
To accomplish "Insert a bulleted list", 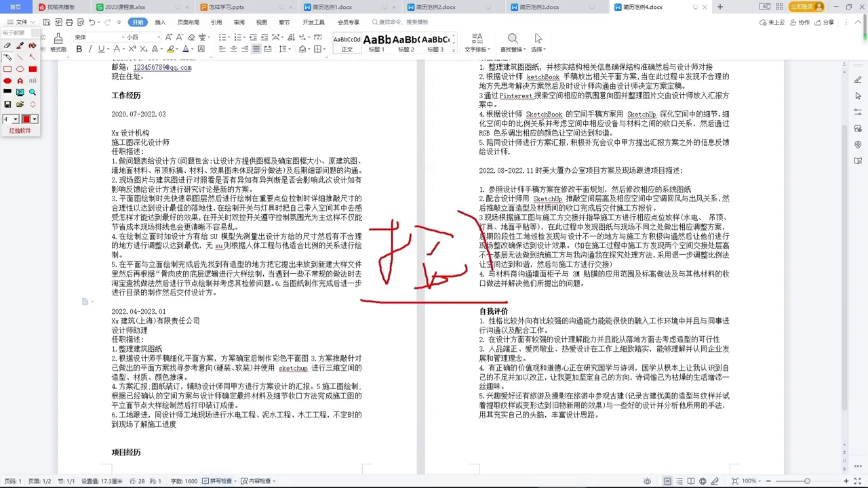I will (x=222, y=37).
